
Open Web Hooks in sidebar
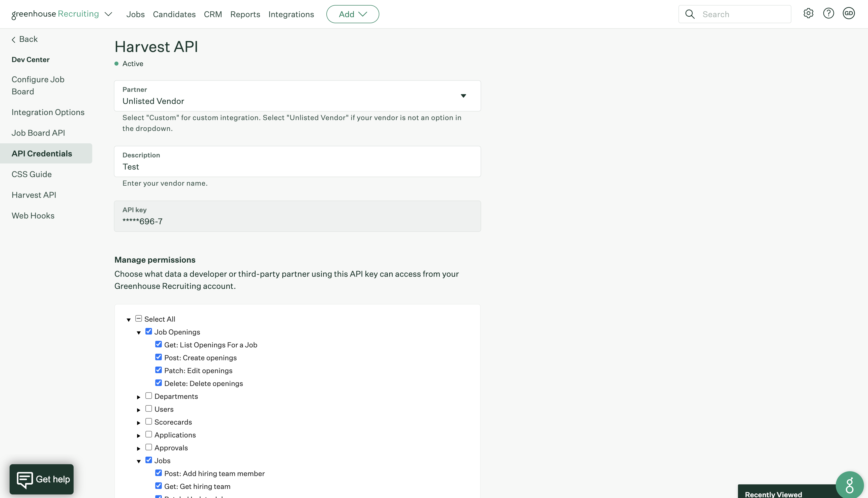33,215
